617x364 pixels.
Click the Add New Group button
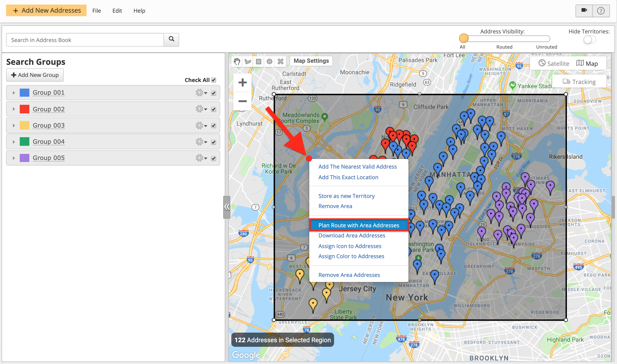point(35,75)
